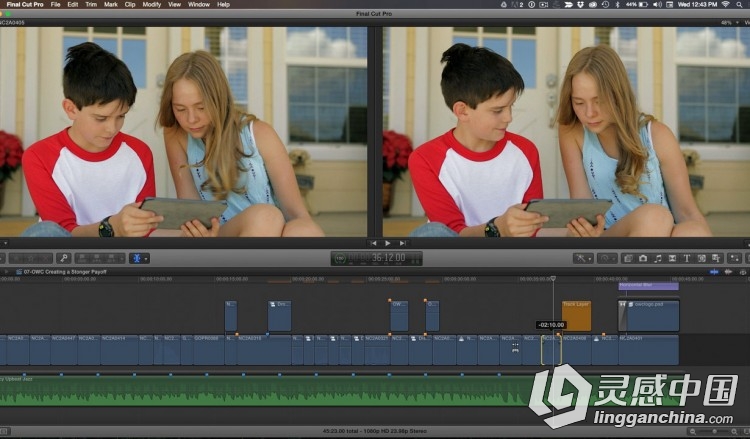
Task: Open Time Machine menu bar icon
Action: (605, 4)
